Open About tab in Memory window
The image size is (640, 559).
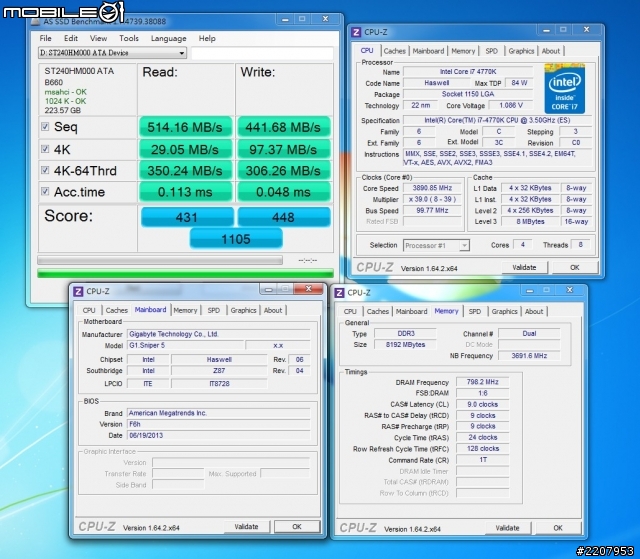click(x=534, y=311)
